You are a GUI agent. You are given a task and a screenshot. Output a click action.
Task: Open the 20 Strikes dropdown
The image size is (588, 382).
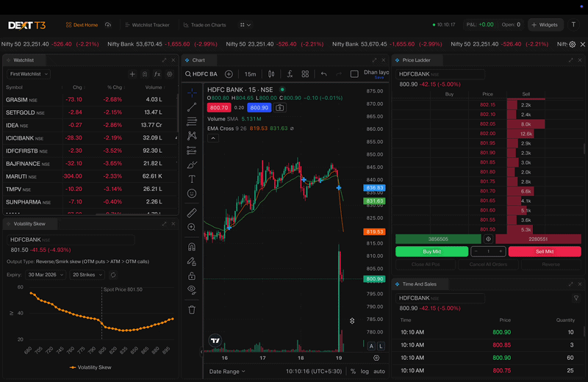pos(87,275)
